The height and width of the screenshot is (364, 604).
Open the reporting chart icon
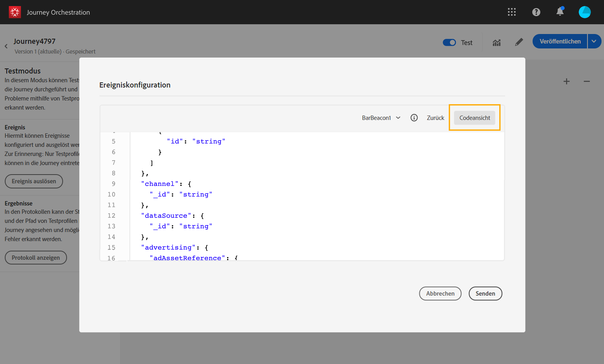[x=496, y=42]
